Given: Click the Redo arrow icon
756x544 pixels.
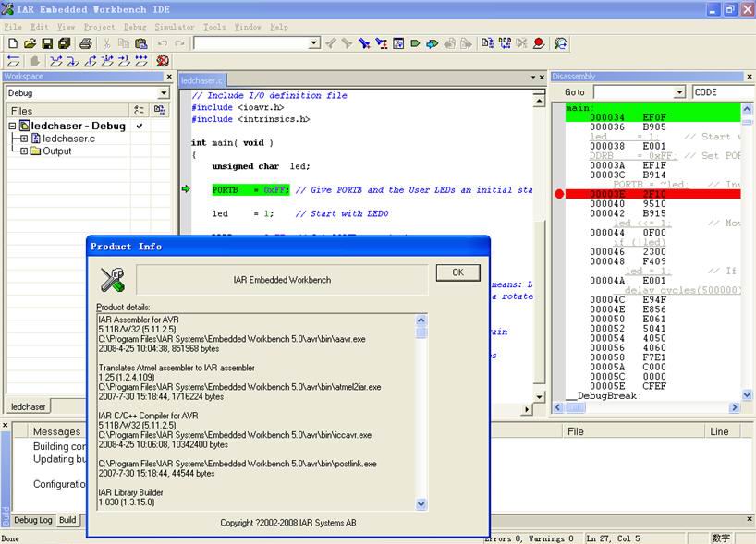Looking at the screenshot, I should pos(179,43).
